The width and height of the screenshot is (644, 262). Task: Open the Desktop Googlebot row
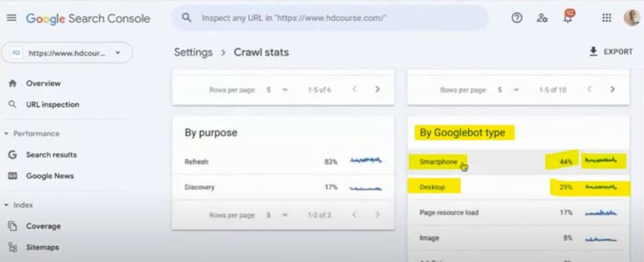pyautogui.click(x=518, y=187)
